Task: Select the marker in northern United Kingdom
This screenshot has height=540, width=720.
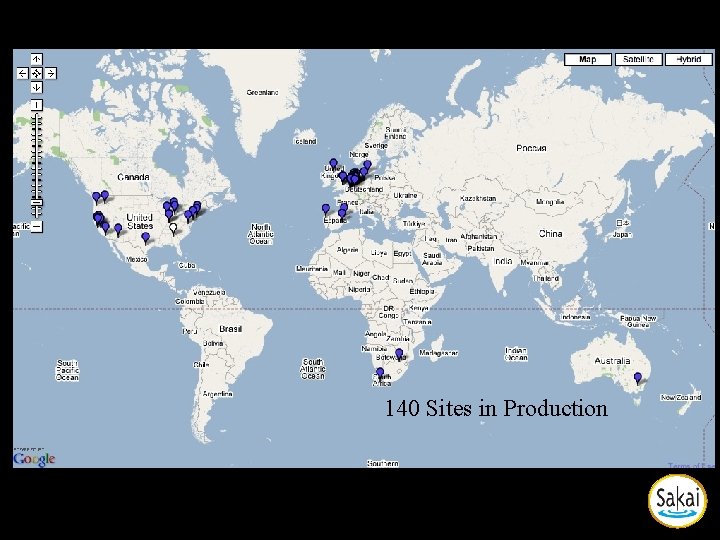Action: (333, 164)
